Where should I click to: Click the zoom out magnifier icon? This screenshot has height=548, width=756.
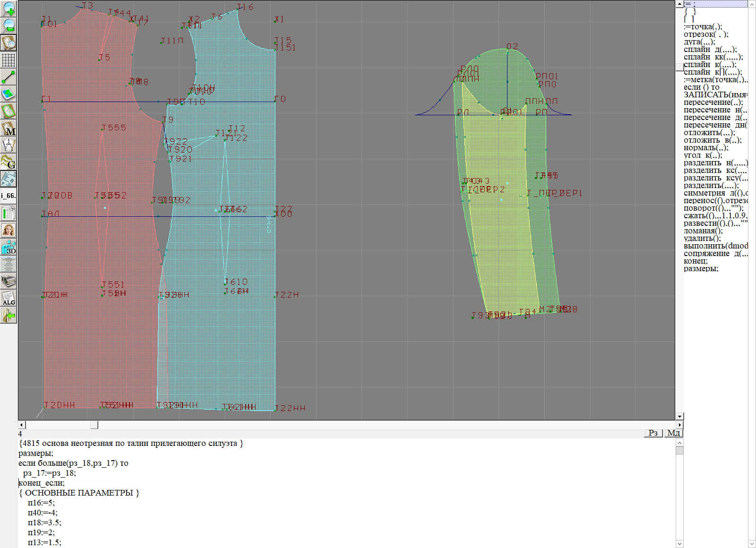(x=9, y=25)
